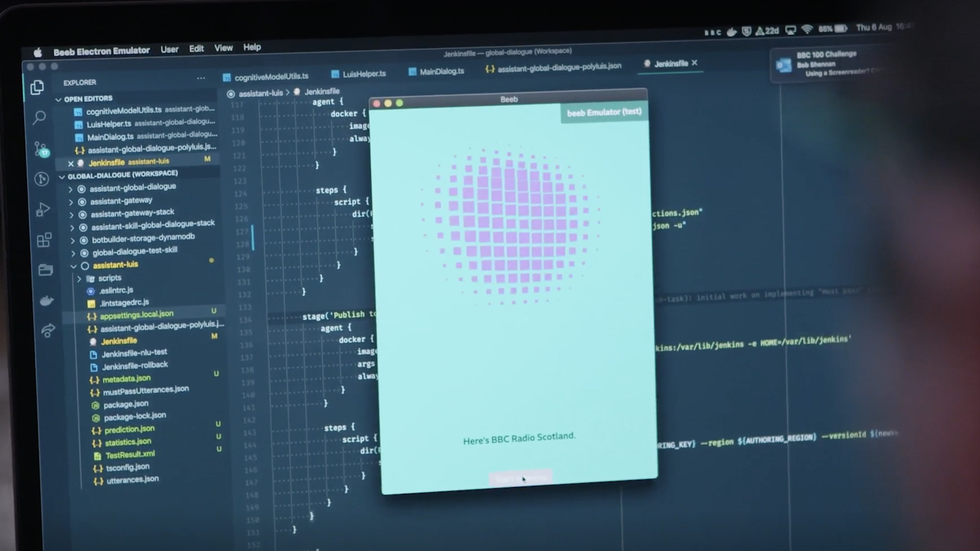Viewport: 980px width, 551px height.
Task: Open the Edit menu
Action: point(196,49)
